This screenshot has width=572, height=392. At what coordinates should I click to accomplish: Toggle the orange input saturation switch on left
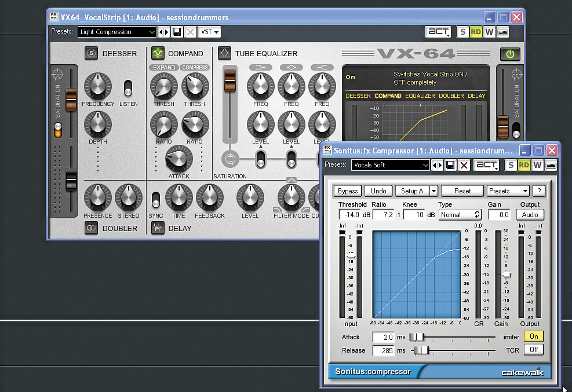(x=57, y=130)
